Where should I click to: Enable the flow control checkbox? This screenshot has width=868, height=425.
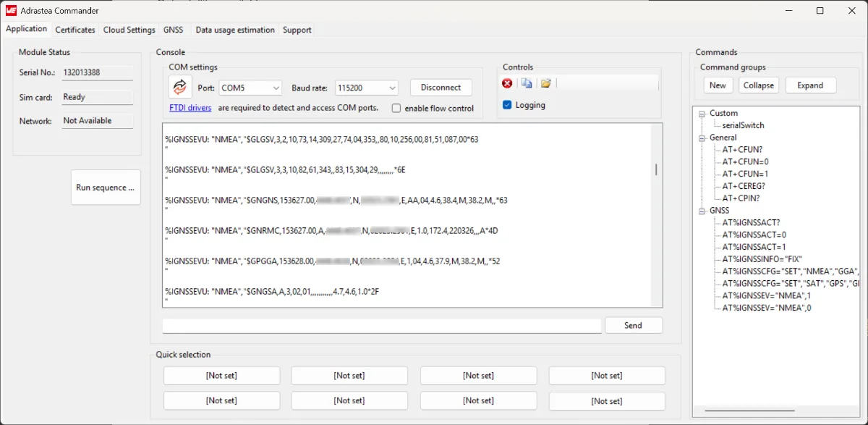[396, 109]
